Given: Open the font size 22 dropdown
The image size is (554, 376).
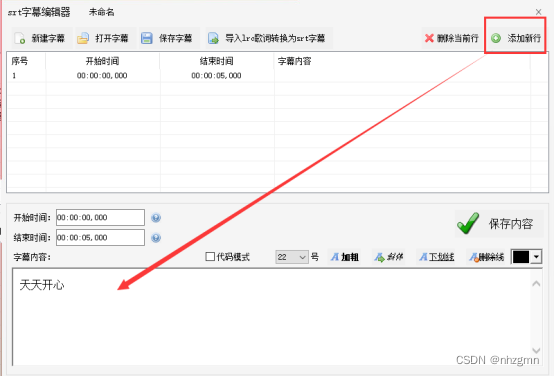Looking at the screenshot, I should tap(291, 257).
